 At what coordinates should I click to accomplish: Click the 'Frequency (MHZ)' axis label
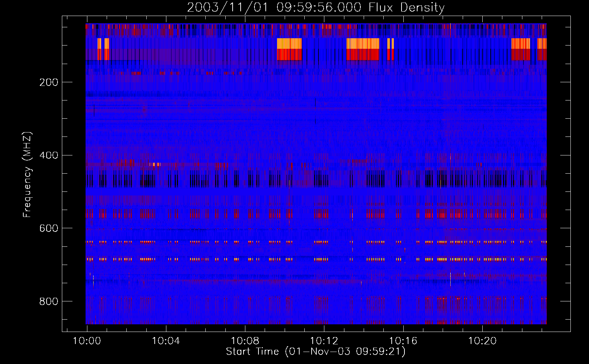coord(27,175)
